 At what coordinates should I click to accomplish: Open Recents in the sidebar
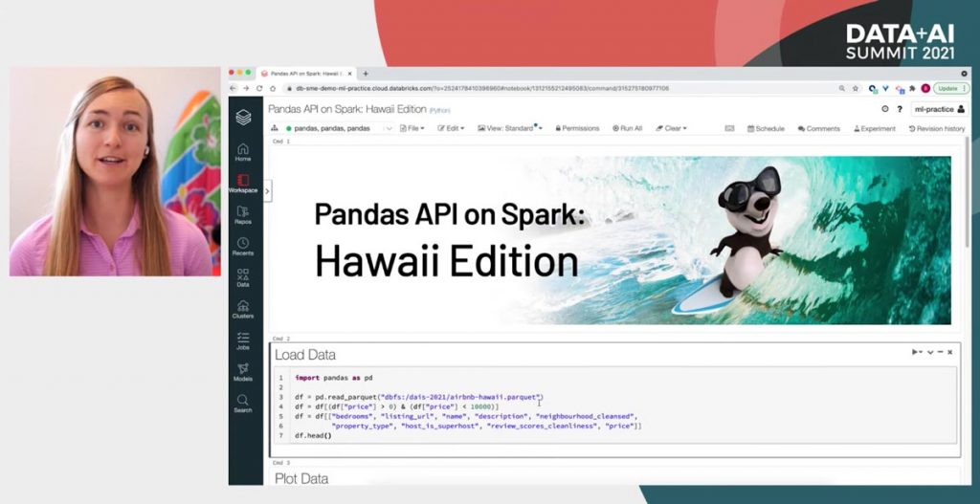point(243,247)
